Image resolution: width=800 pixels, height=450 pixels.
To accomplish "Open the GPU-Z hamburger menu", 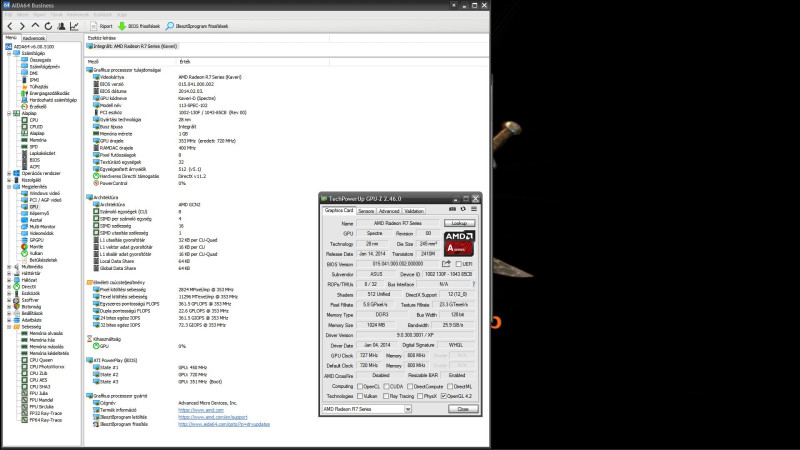I will [x=474, y=209].
